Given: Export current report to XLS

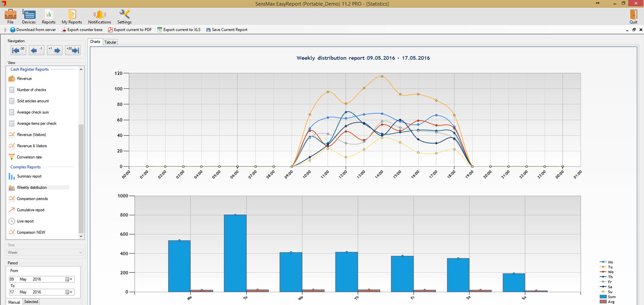Looking at the screenshot, I should tap(179, 30).
